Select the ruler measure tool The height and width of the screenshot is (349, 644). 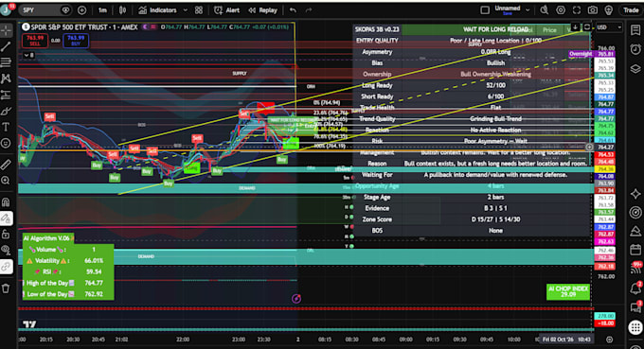[x=6, y=165]
